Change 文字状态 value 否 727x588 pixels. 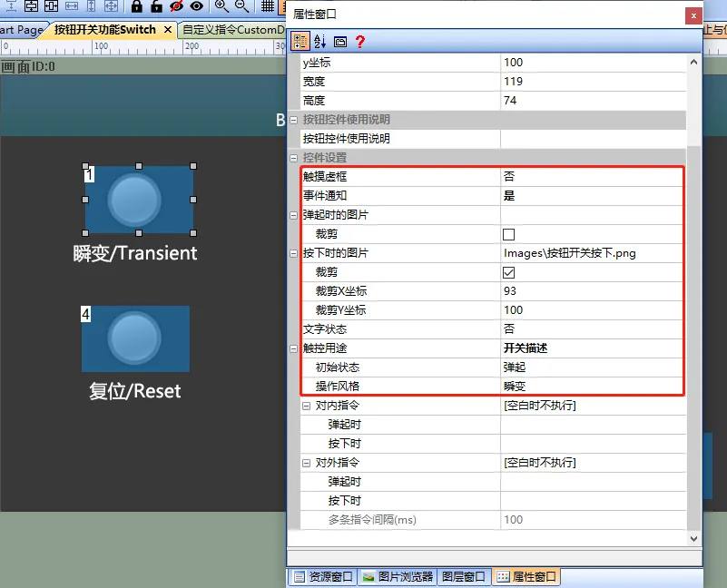pos(592,329)
